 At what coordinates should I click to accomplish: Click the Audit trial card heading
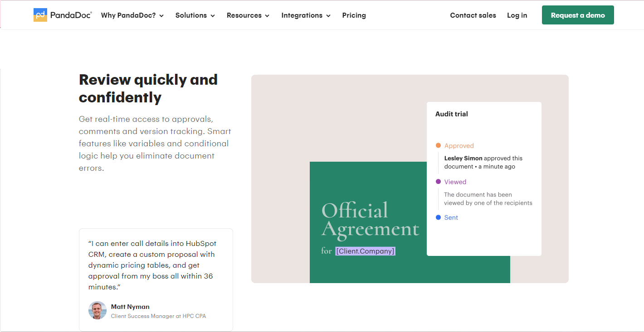pyautogui.click(x=452, y=114)
